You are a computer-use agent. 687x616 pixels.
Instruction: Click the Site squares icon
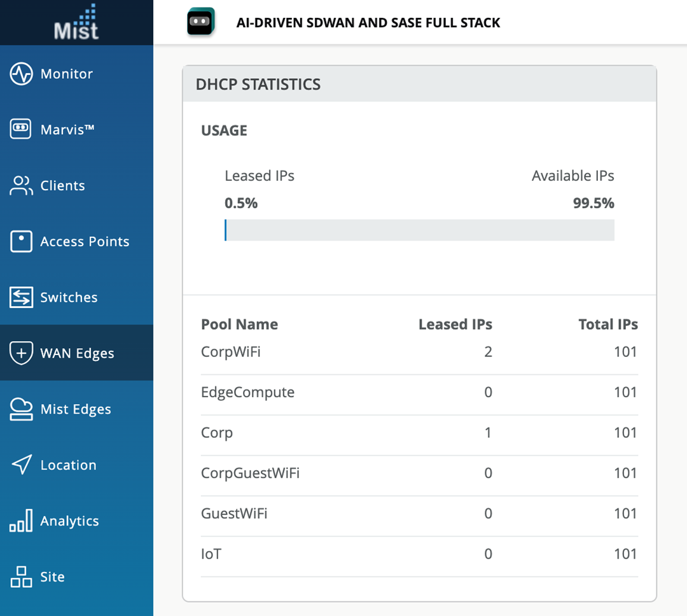(21, 577)
